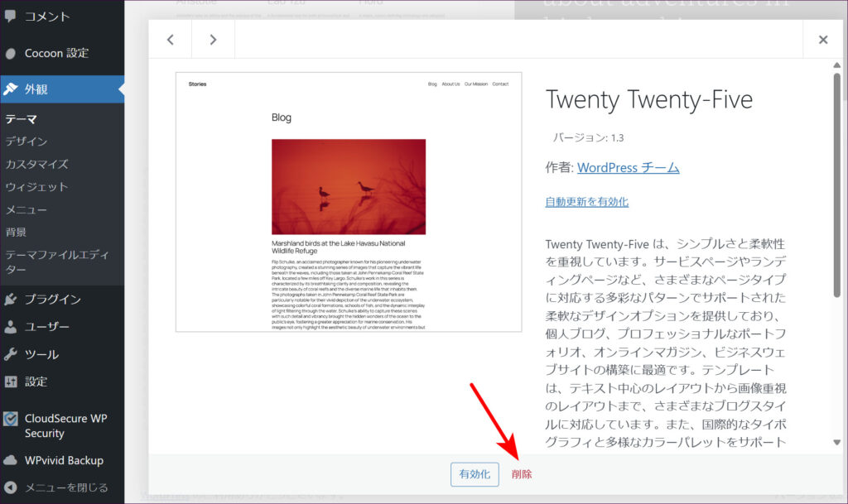Click the Tools wrench icon
The width and height of the screenshot is (848, 504).
click(x=11, y=354)
